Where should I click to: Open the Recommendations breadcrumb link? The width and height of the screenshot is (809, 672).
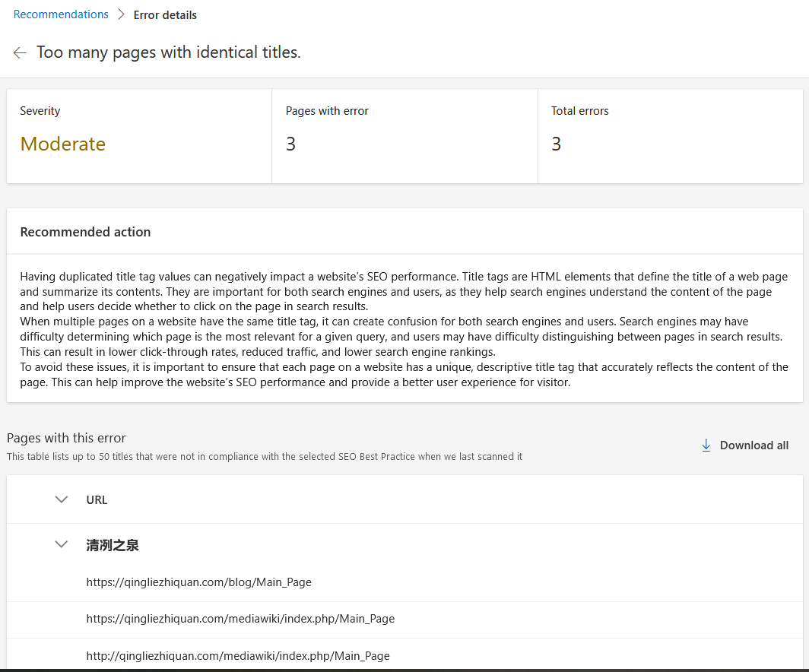point(61,14)
